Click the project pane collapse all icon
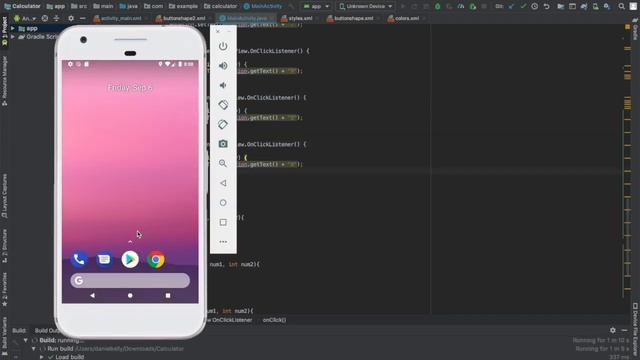The height and width of the screenshot is (360, 640). tap(56, 18)
